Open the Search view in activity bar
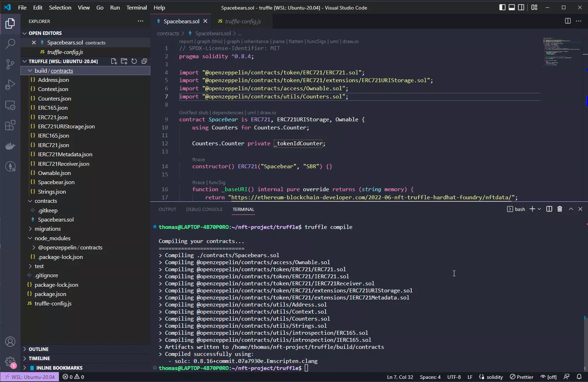This screenshot has height=382, width=588. click(x=10, y=44)
